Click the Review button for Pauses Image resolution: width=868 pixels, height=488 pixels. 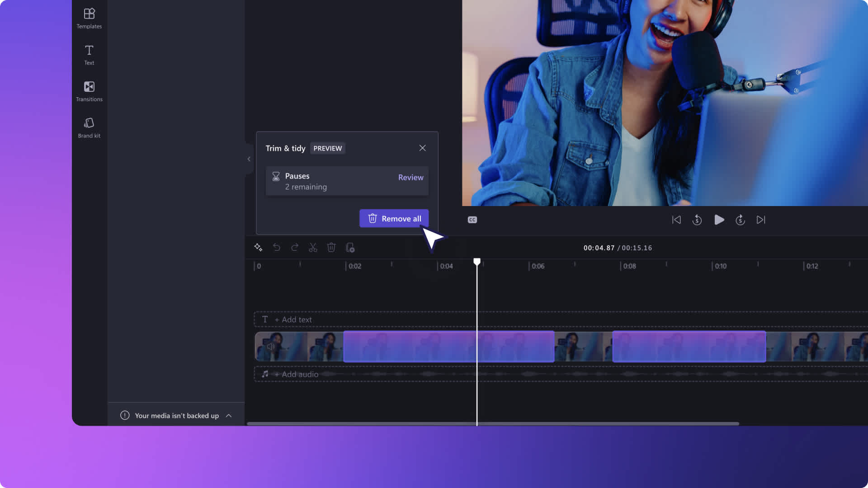pyautogui.click(x=411, y=178)
